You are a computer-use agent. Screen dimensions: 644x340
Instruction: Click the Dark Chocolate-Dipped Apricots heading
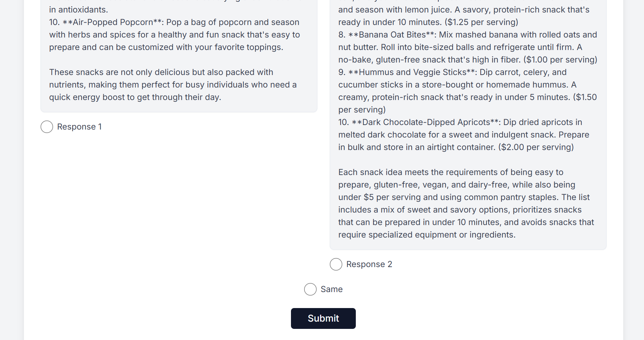coord(426,122)
